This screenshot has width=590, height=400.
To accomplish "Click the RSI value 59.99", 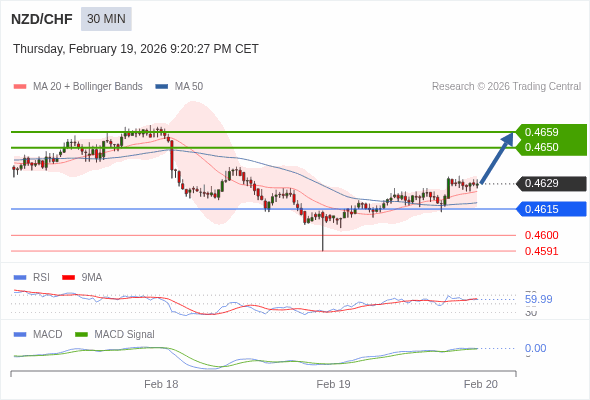I will point(538,300).
